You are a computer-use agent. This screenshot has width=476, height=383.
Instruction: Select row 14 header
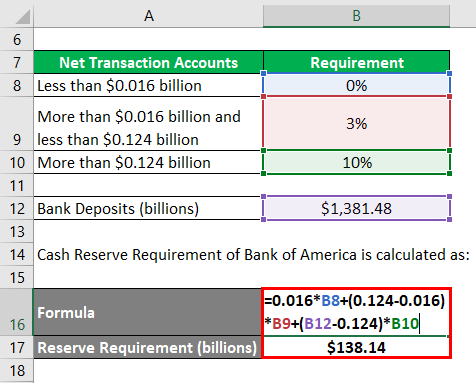[x=17, y=254]
